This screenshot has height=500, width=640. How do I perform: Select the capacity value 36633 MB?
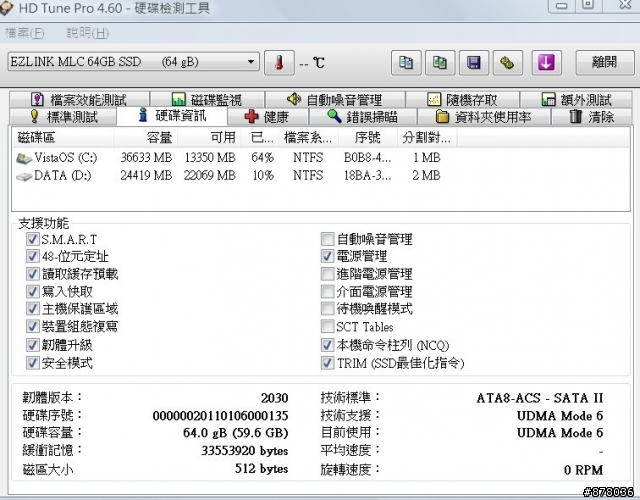point(146,158)
